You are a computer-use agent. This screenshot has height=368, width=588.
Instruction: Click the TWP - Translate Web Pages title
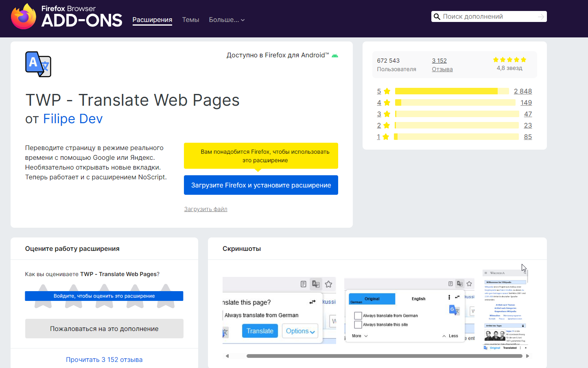(x=132, y=100)
